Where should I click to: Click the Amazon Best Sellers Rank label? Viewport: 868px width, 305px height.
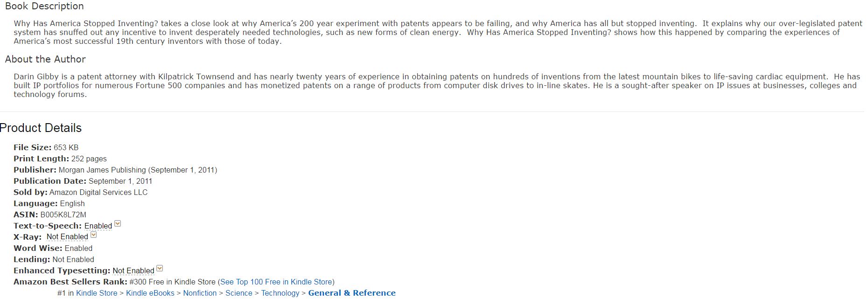click(x=70, y=282)
